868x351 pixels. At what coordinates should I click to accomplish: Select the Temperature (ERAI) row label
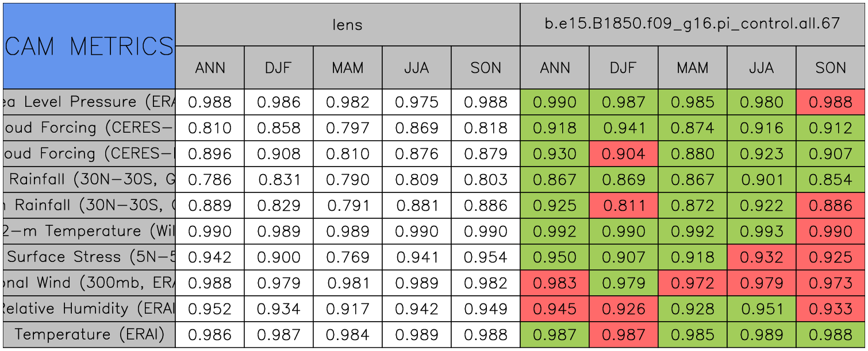tap(89, 334)
